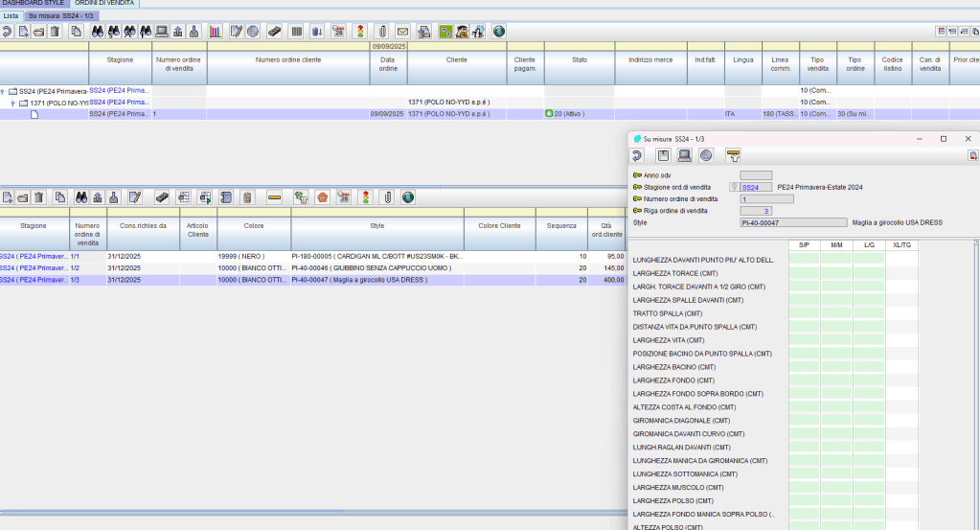
Task: Click the Colore column header in lower grid
Action: pyautogui.click(x=254, y=226)
